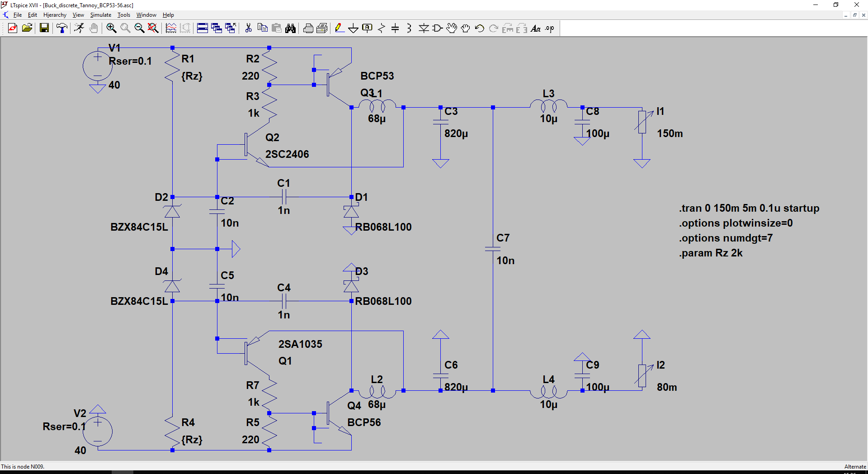Screen dimensions: 868x474
Task: Click the '.options numdgt=7' directive
Action: 726,238
